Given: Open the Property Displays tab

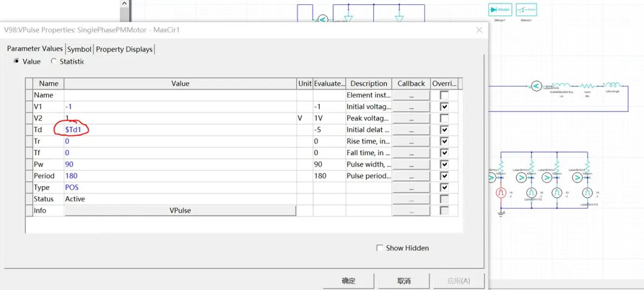Looking at the screenshot, I should click(x=124, y=49).
